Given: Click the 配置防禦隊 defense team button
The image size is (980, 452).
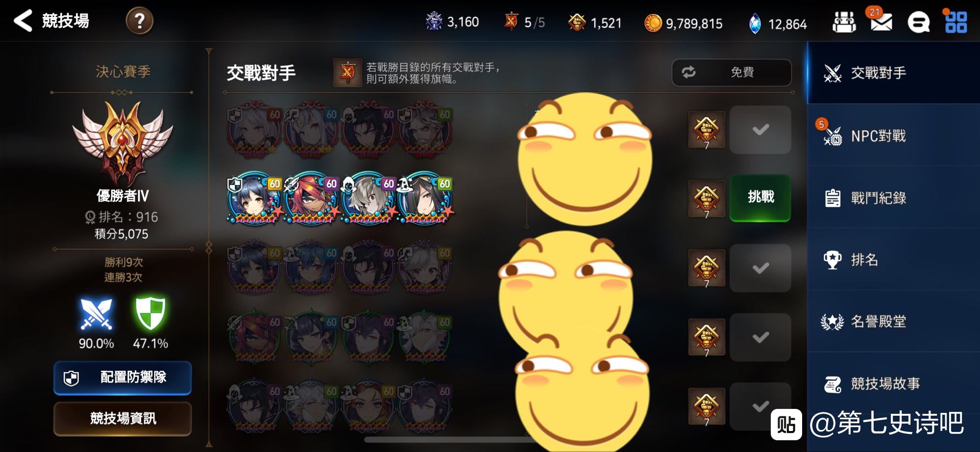Looking at the screenshot, I should coord(122,378).
